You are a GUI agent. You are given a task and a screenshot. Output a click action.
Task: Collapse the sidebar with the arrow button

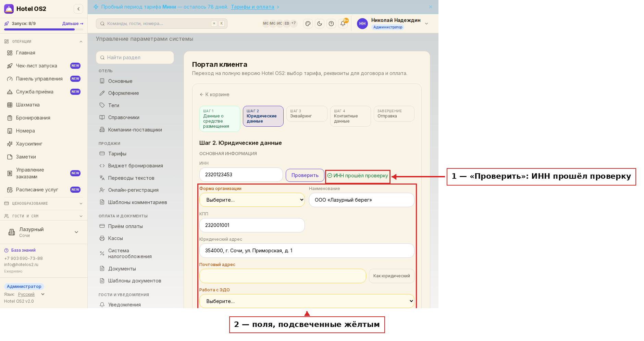coord(78,9)
